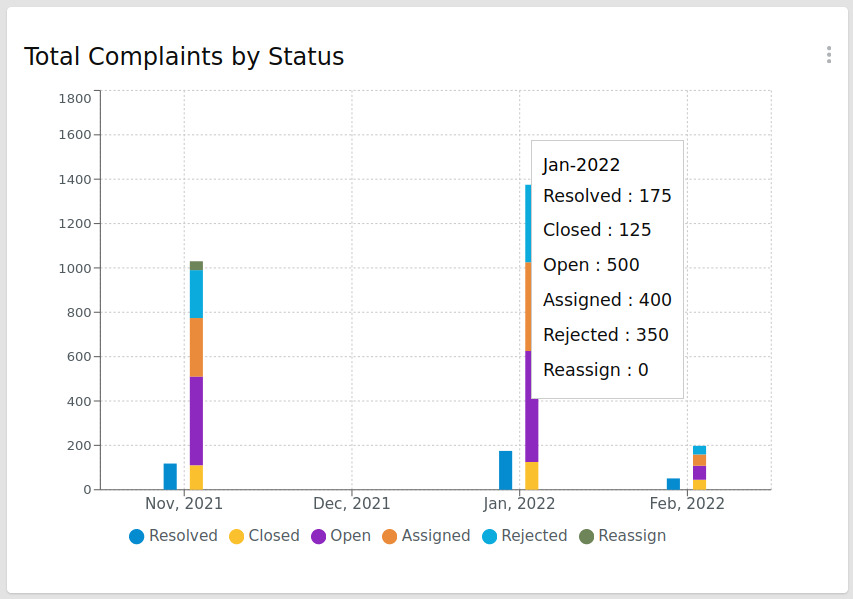Toggle the Closed series legend label
The image size is (853, 599).
(x=273, y=536)
